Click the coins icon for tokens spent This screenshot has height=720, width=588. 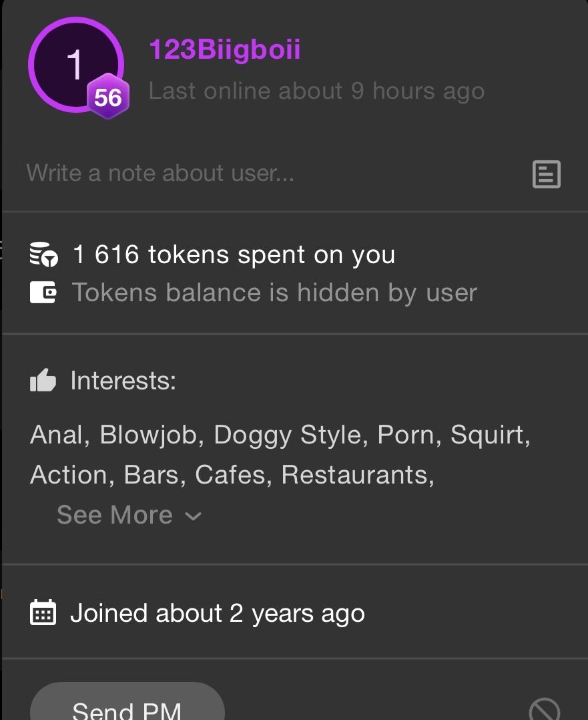click(43, 255)
